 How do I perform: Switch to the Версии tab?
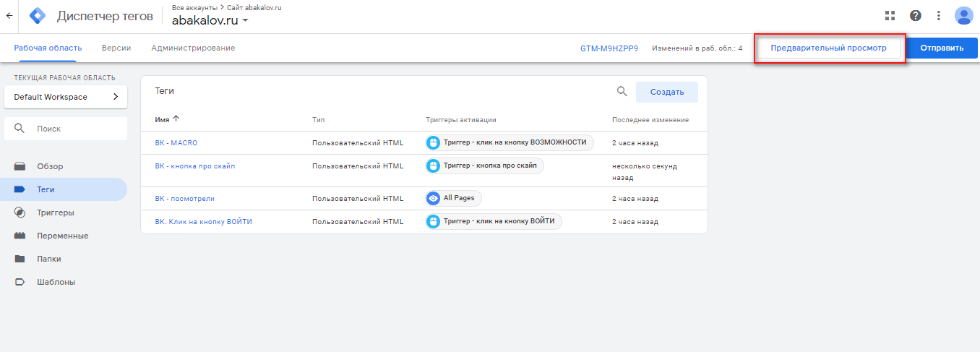[x=116, y=48]
